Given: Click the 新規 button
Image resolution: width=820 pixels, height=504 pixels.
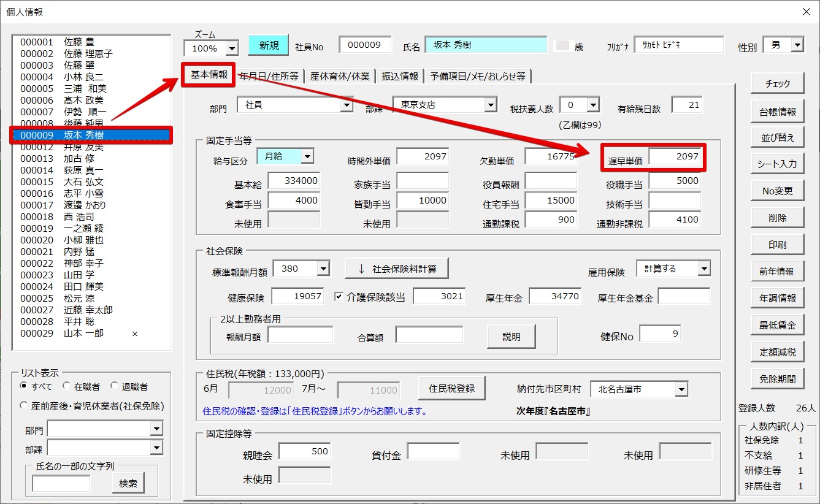Looking at the screenshot, I should [x=268, y=45].
